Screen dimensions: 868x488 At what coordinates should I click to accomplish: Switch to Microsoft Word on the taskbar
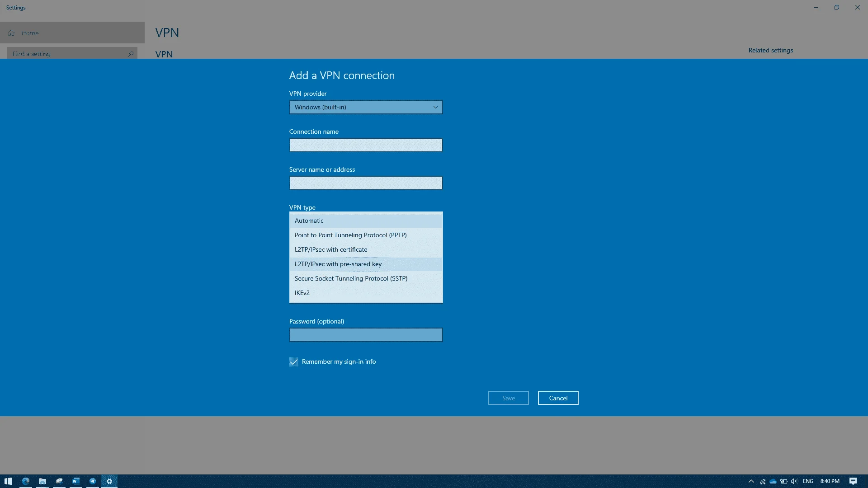(76, 481)
